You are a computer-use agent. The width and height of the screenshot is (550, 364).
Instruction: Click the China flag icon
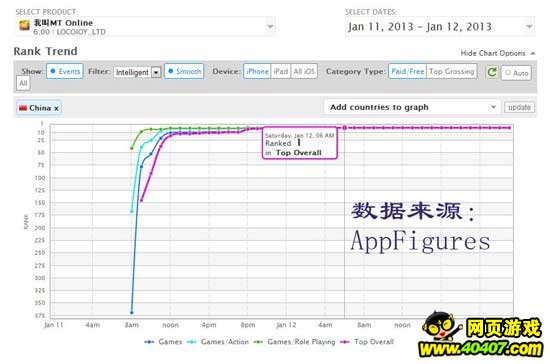click(23, 108)
